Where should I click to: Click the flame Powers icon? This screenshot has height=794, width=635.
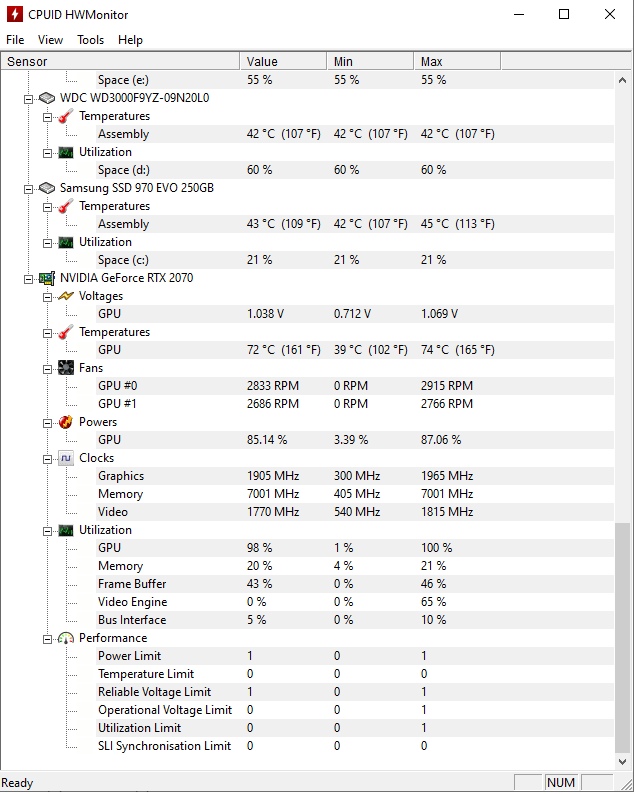click(x=66, y=422)
